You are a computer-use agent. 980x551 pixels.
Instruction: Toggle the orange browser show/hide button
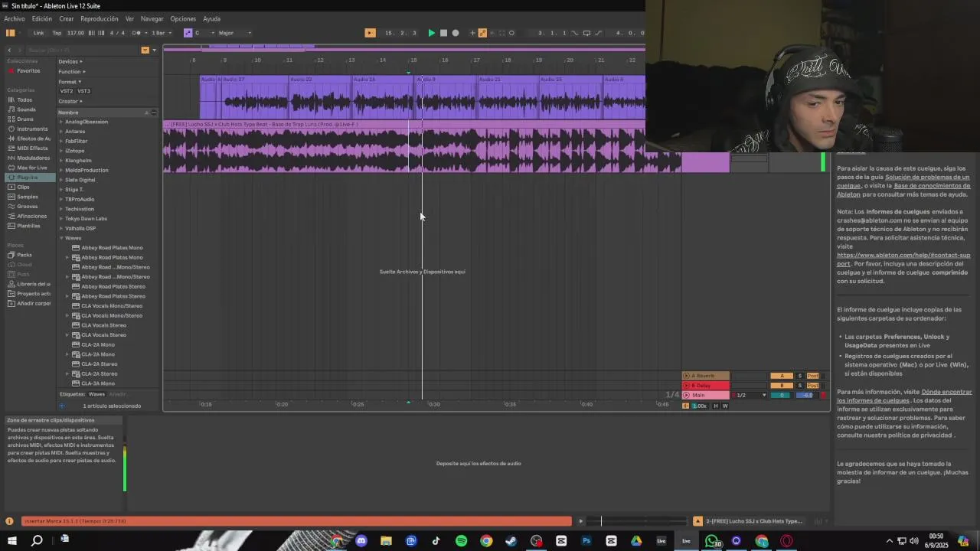(11, 33)
